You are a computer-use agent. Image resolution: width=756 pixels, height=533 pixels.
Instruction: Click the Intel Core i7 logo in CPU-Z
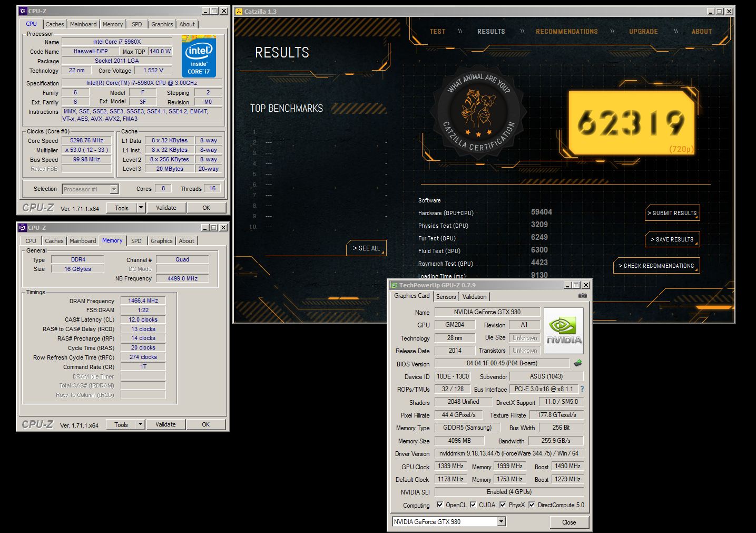coord(199,56)
